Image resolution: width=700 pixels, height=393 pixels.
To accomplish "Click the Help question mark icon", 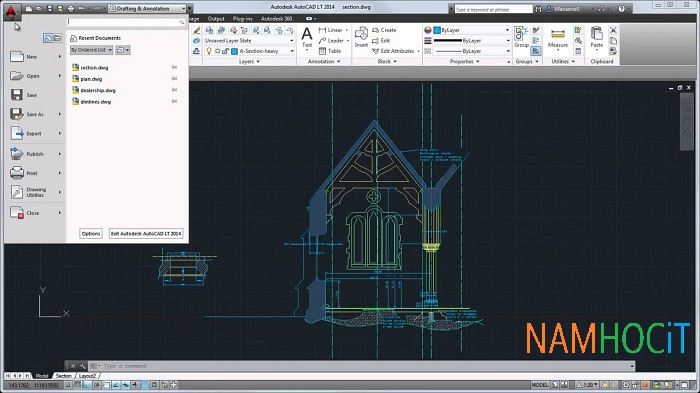I will pyautogui.click(x=621, y=9).
